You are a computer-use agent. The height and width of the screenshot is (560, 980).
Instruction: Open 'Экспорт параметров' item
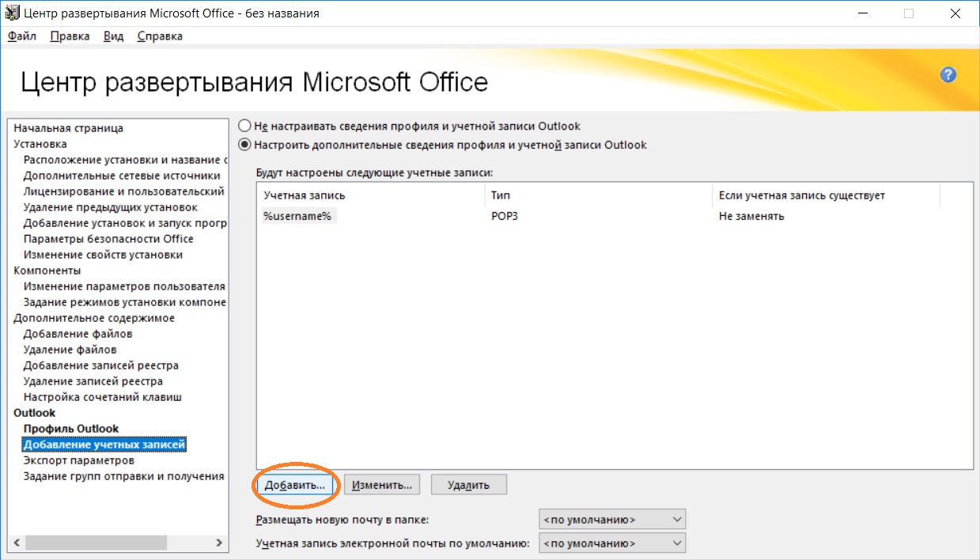coord(79,460)
